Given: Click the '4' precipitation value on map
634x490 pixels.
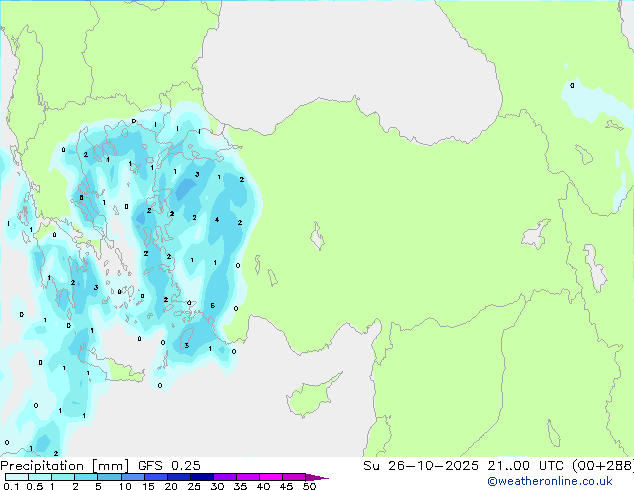Looking at the screenshot, I should (217, 220).
